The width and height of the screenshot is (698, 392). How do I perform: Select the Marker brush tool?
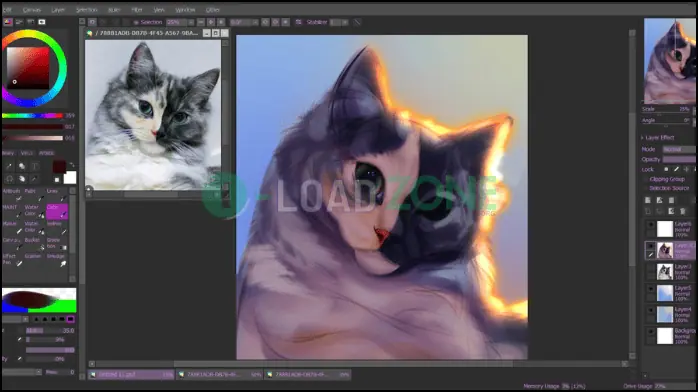click(12, 227)
